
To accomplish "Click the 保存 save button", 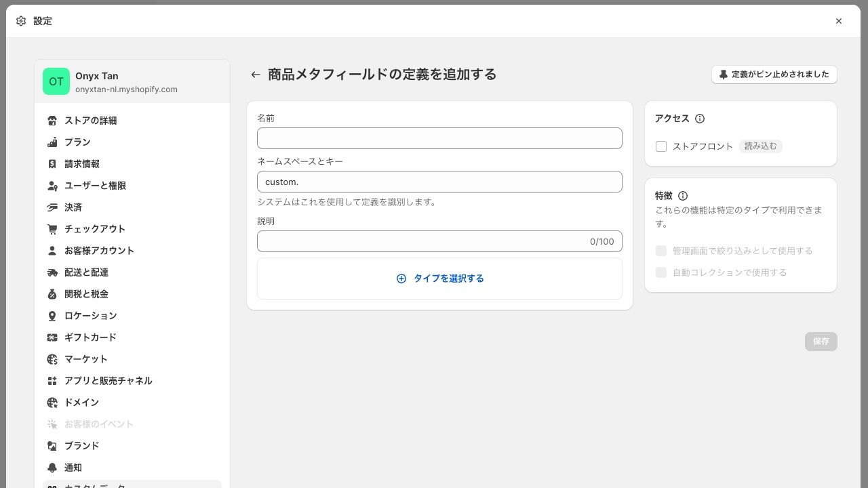I will [821, 342].
